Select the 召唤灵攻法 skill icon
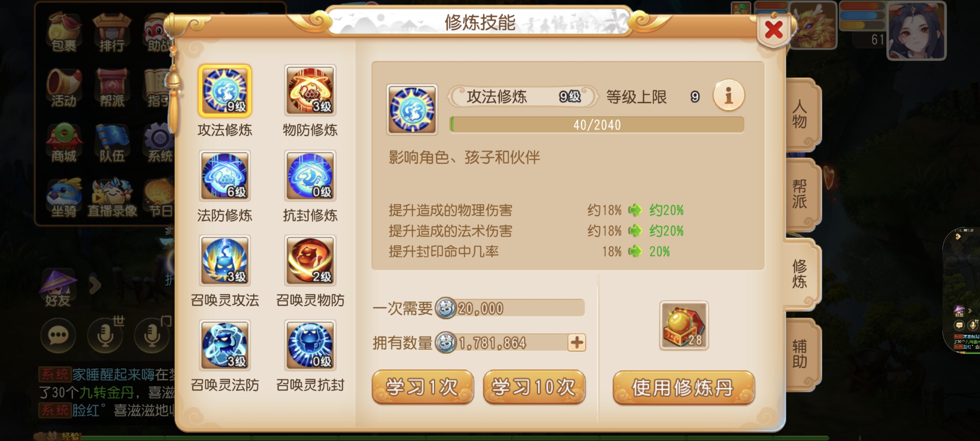This screenshot has height=441, width=980. point(224,261)
